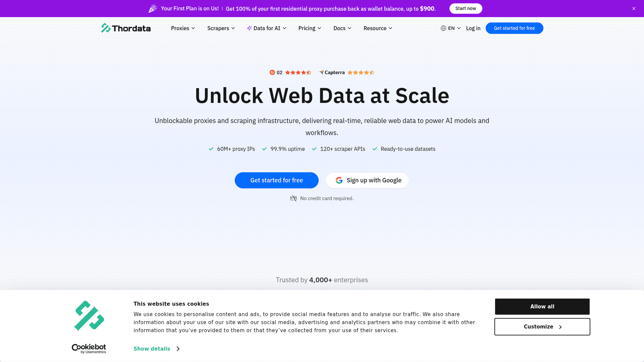Open the Docs menu
The width and height of the screenshot is (644, 362).
(x=342, y=28)
